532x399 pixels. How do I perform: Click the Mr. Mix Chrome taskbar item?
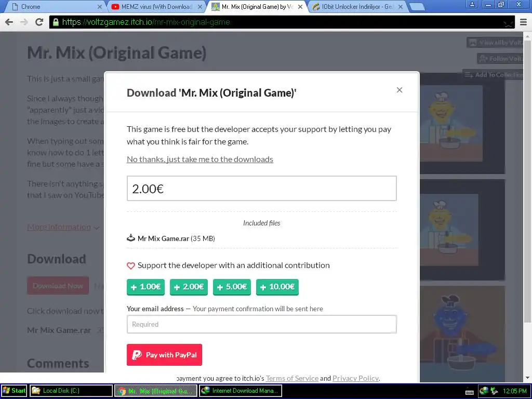[x=156, y=391]
